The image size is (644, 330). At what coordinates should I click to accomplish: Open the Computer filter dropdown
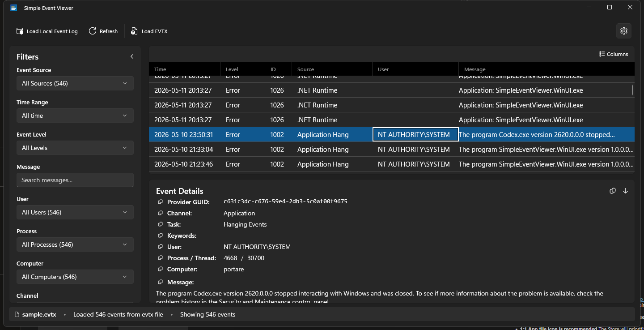tap(75, 277)
